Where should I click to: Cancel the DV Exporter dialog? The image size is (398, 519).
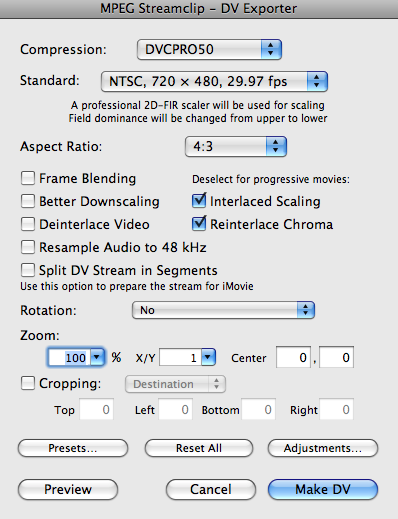tap(211, 489)
